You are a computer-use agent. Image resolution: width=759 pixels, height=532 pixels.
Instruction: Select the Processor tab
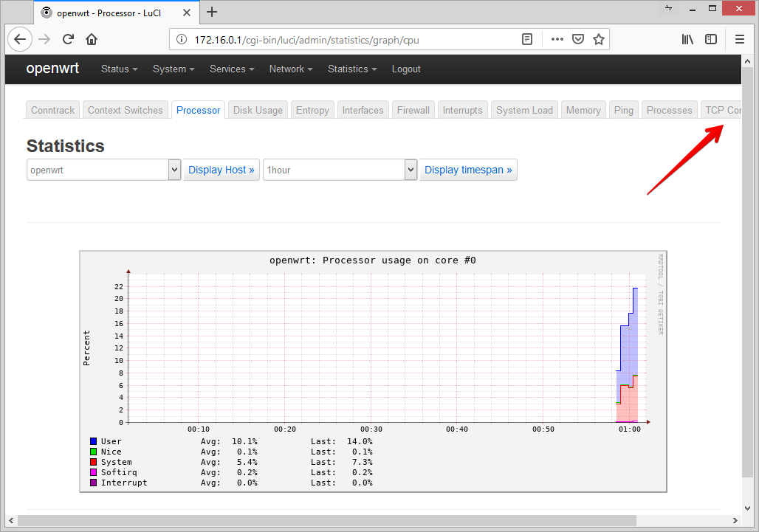tap(198, 110)
